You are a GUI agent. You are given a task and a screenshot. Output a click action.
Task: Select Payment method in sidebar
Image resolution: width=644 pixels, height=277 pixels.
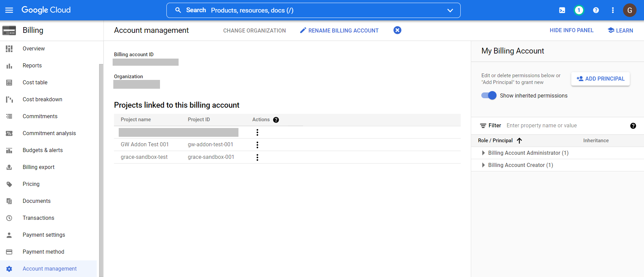[x=43, y=252]
